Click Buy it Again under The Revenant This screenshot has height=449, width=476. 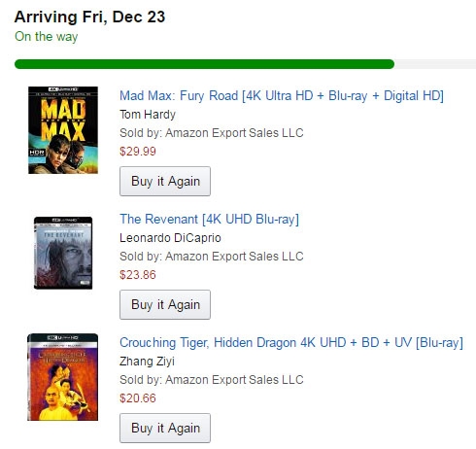(x=165, y=304)
